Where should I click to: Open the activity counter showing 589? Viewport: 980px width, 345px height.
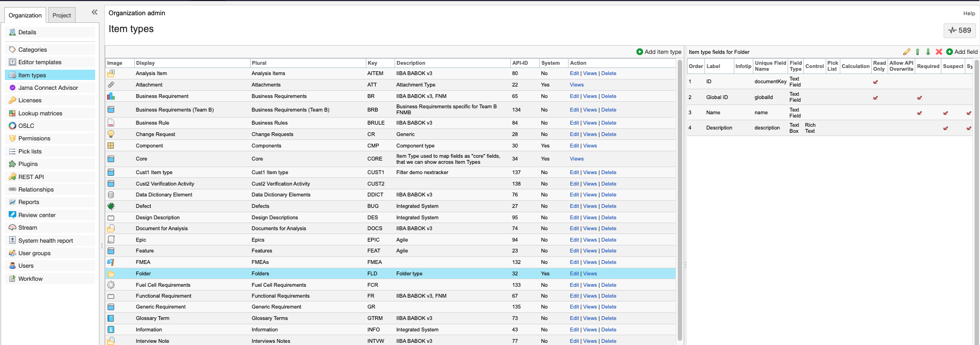click(x=960, y=30)
